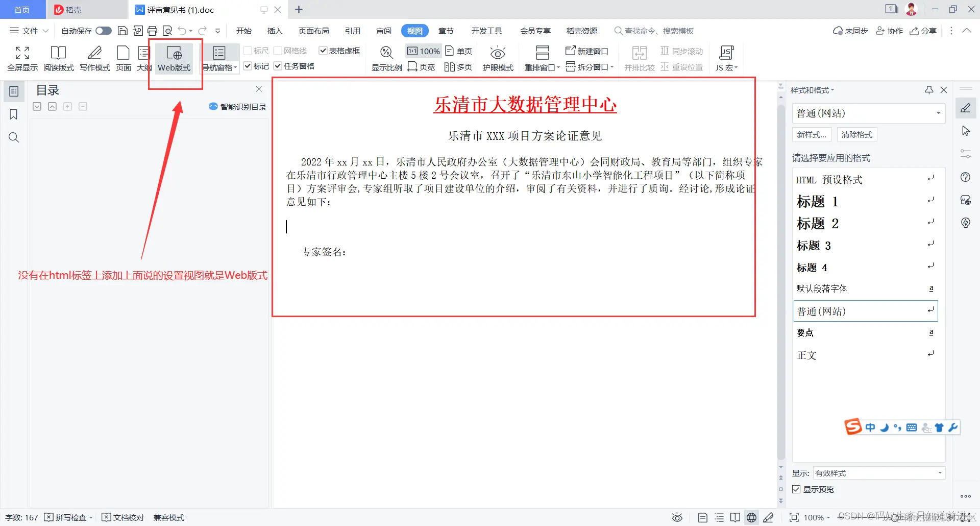
Task: Open reading layout view
Action: (58, 58)
